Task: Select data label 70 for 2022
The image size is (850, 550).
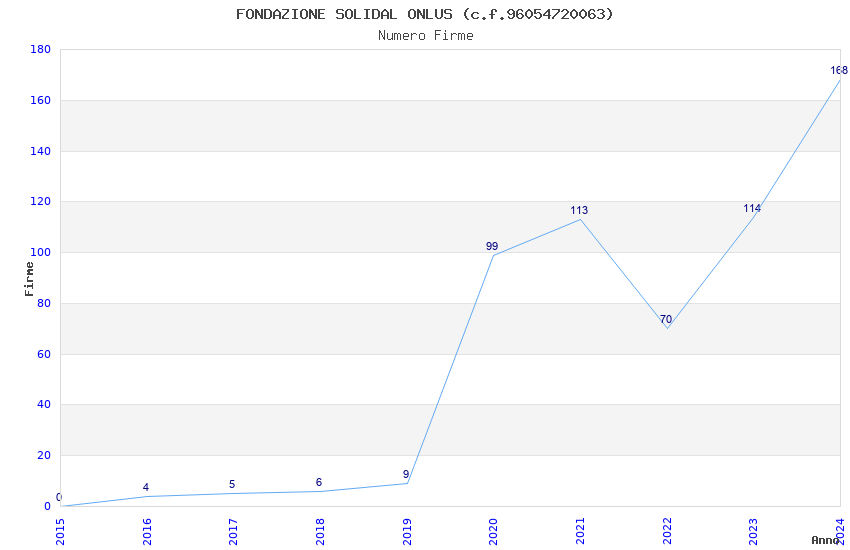Action: [666, 319]
